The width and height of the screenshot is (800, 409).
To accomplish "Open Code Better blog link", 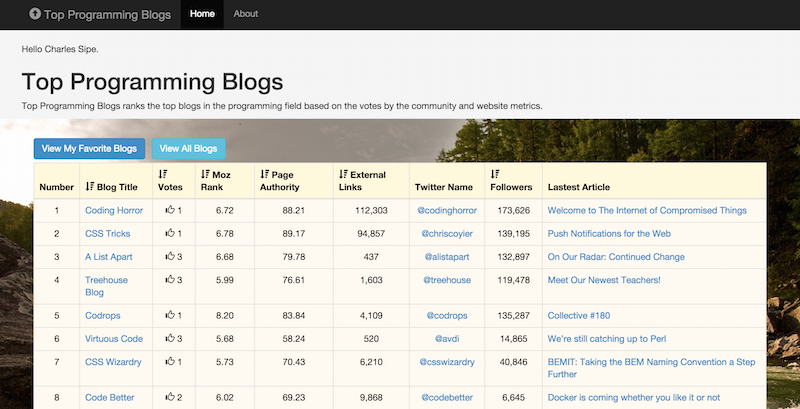I will click(110, 397).
